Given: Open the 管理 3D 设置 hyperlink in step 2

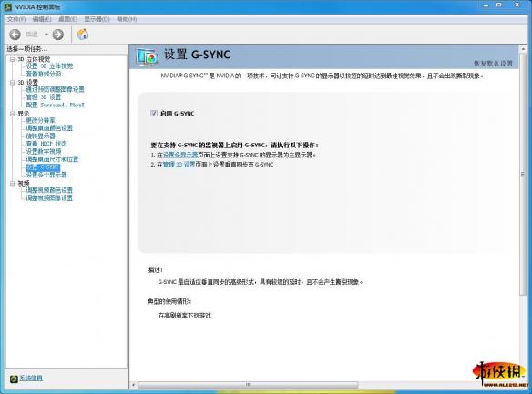Looking at the screenshot, I should click(x=179, y=165).
